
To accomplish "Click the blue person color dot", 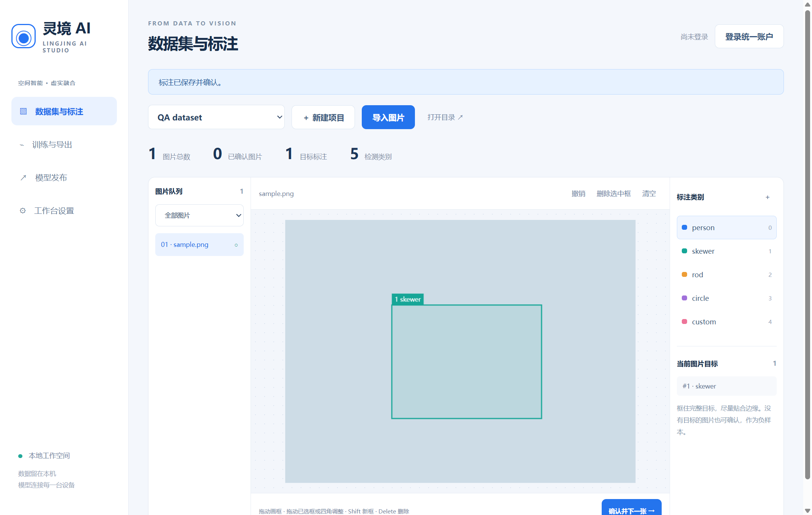I will coord(684,227).
